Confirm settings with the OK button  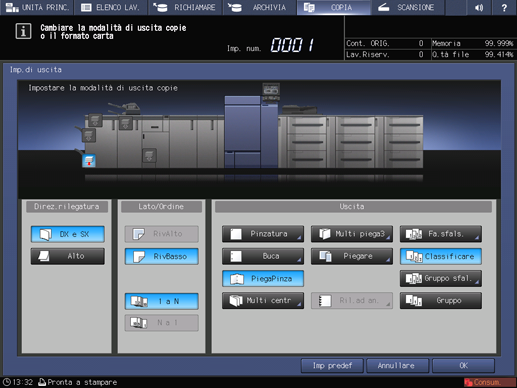click(463, 366)
